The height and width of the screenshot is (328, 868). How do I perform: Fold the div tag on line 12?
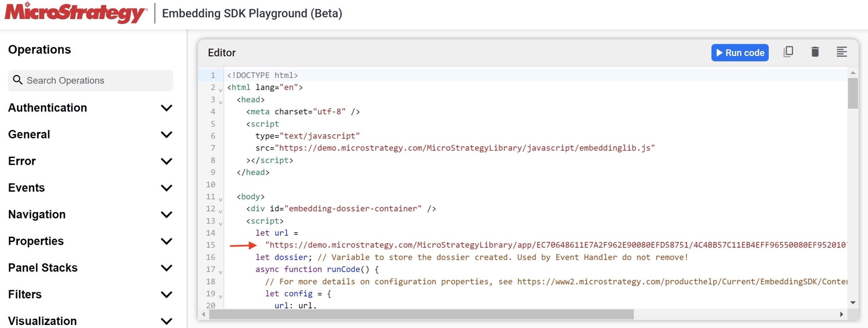220,211
